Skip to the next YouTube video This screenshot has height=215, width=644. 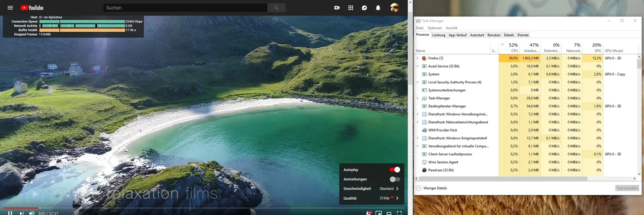click(21, 213)
